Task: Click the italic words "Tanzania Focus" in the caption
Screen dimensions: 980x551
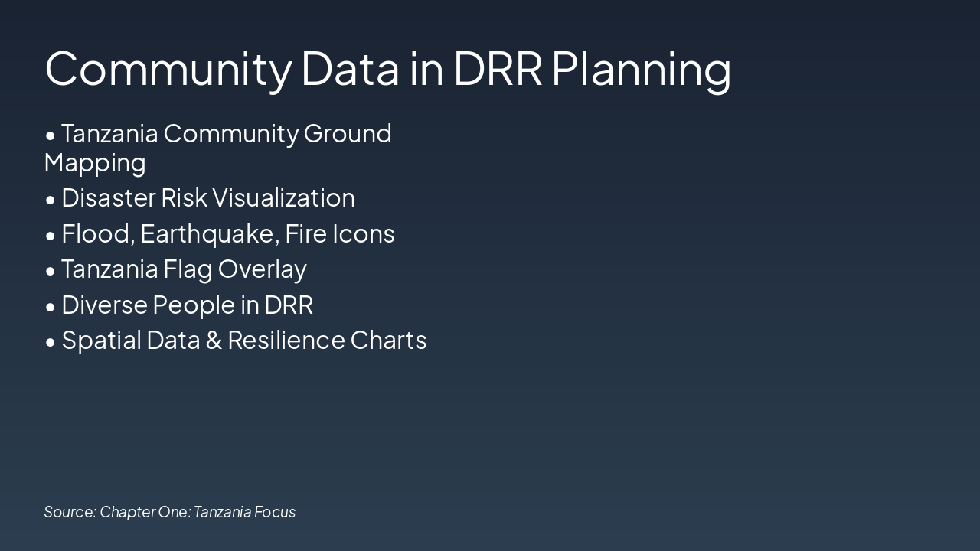Action: [x=245, y=512]
